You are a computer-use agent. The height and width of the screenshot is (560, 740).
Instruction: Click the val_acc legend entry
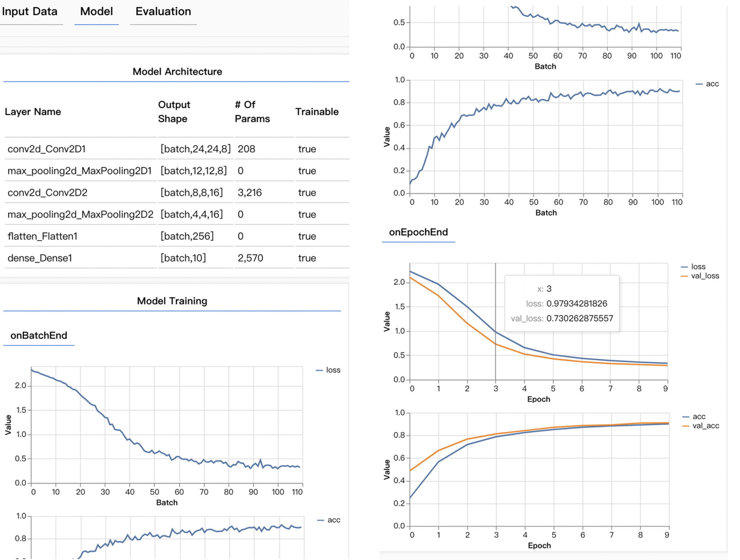pyautogui.click(x=701, y=426)
